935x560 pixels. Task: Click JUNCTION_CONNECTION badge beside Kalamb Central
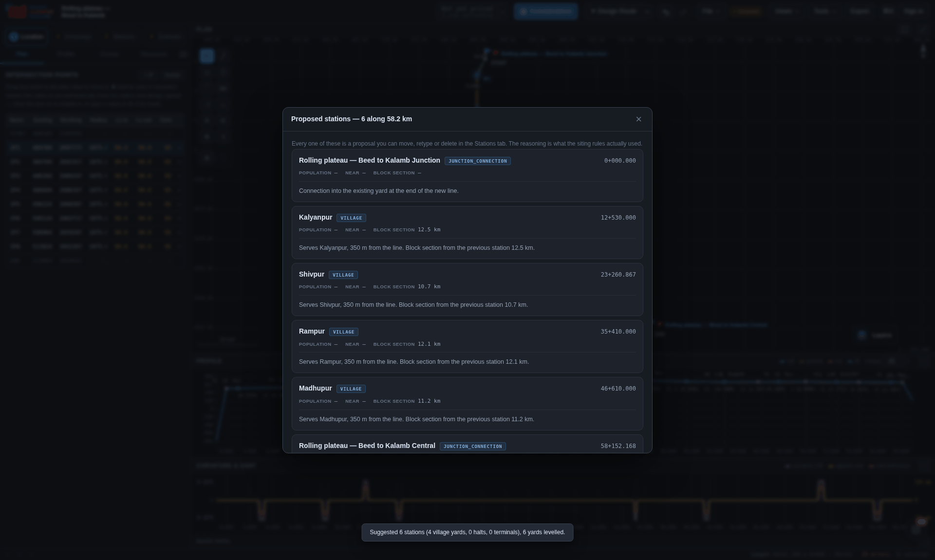point(473,447)
